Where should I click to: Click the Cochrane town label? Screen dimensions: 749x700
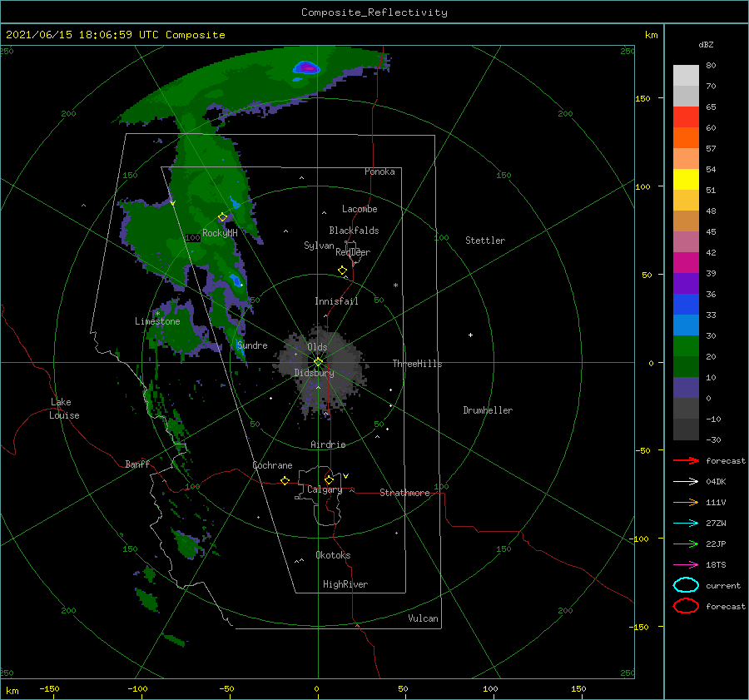click(272, 465)
